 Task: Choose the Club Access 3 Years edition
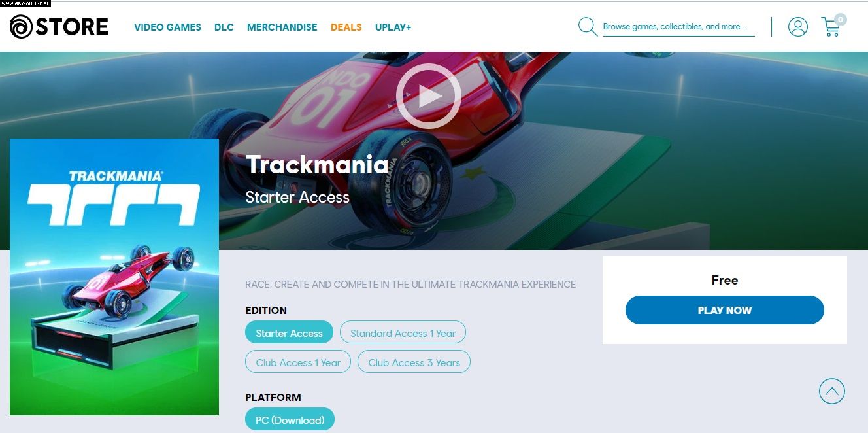point(414,362)
